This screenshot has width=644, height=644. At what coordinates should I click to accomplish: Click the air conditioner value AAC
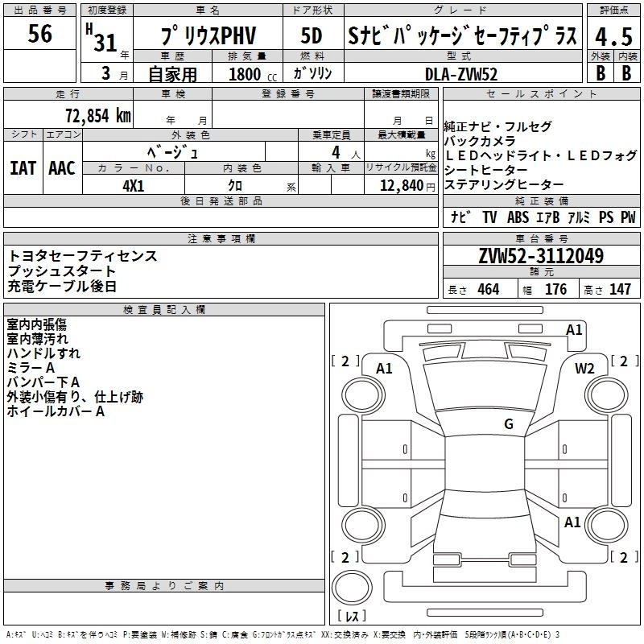(62, 168)
